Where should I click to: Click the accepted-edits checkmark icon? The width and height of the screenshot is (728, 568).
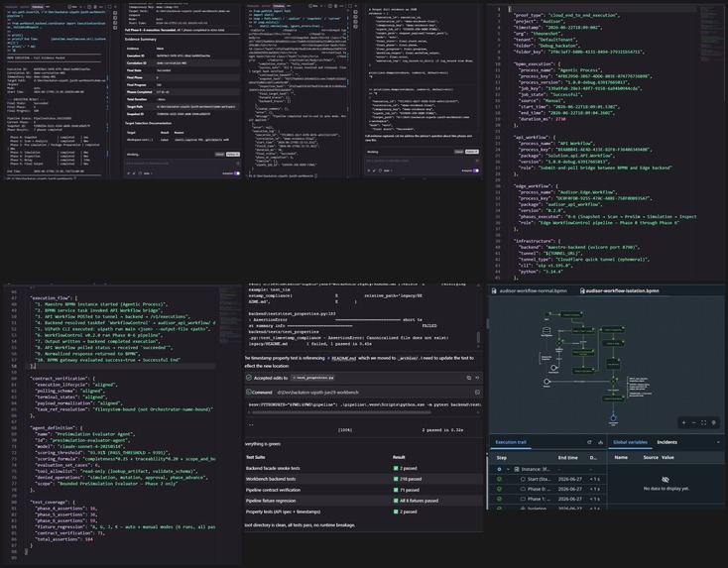pyautogui.click(x=249, y=378)
